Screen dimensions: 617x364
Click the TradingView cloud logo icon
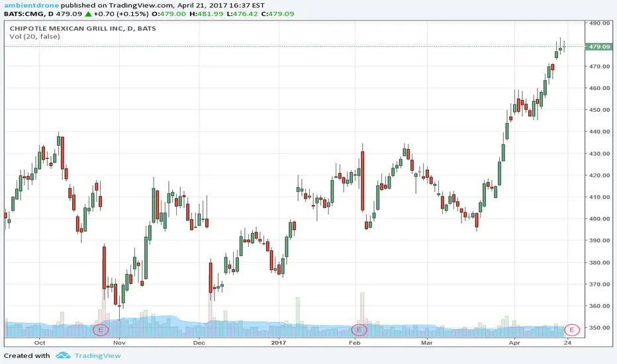63,356
